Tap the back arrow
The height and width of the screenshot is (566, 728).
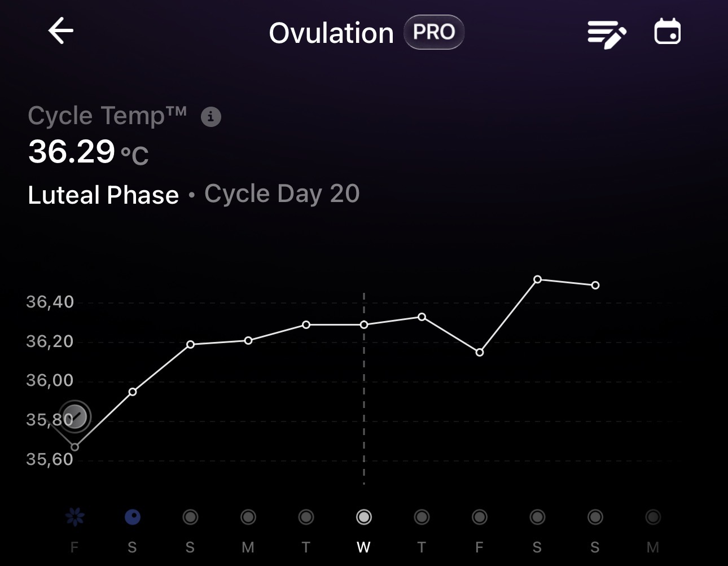pos(61,31)
